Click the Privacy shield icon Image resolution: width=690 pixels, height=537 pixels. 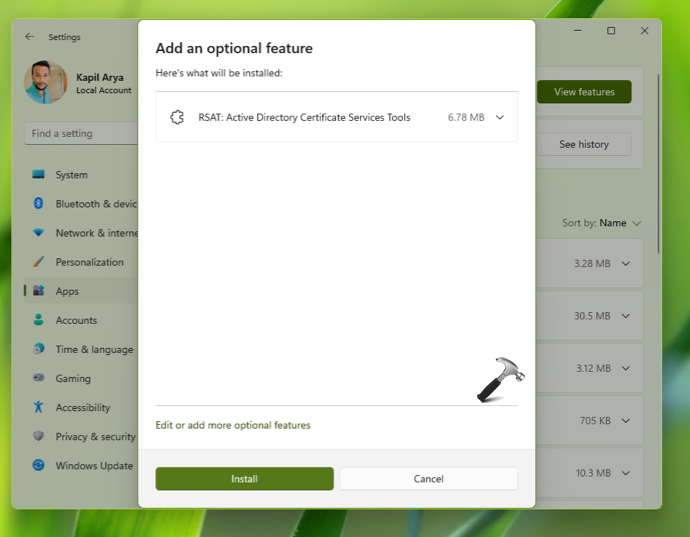pyautogui.click(x=38, y=436)
